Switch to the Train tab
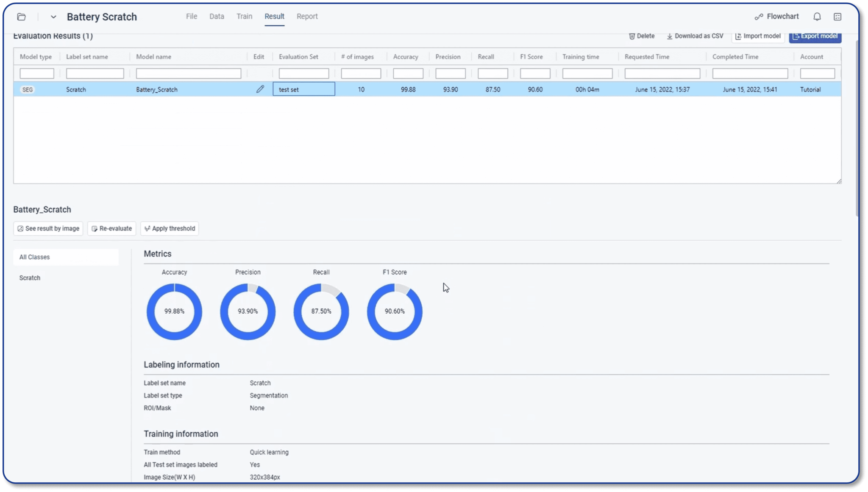868x492 pixels. point(244,17)
